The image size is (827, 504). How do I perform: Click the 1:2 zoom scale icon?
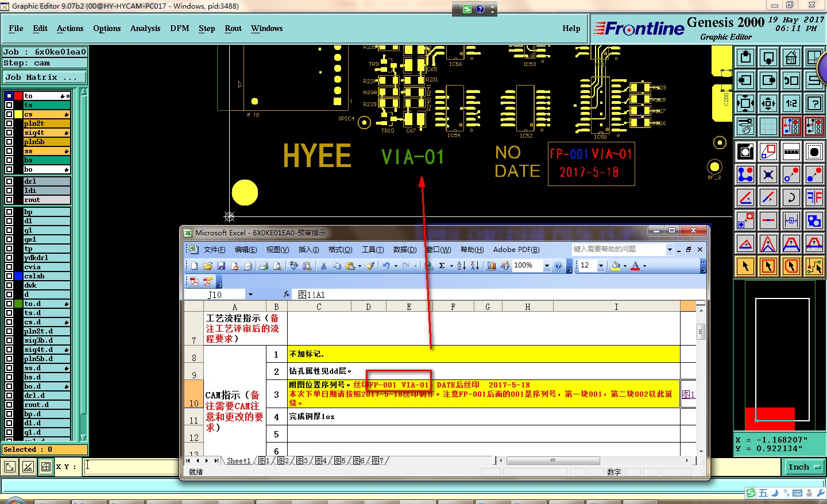pyautogui.click(x=791, y=103)
